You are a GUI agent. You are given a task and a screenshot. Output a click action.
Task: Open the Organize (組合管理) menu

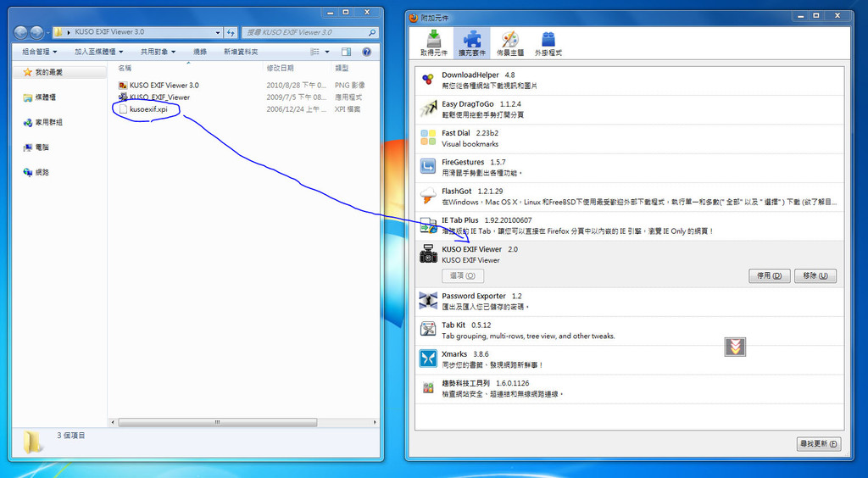pyautogui.click(x=39, y=52)
